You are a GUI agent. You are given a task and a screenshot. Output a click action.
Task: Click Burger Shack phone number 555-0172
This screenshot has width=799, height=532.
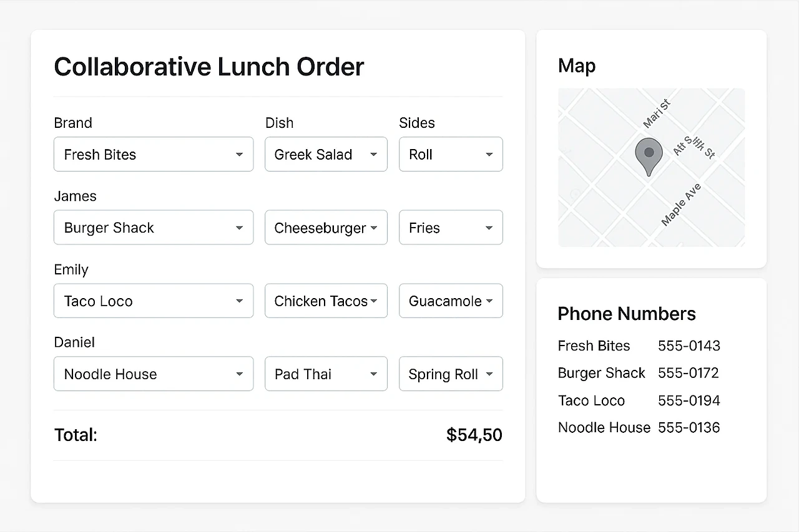point(688,373)
